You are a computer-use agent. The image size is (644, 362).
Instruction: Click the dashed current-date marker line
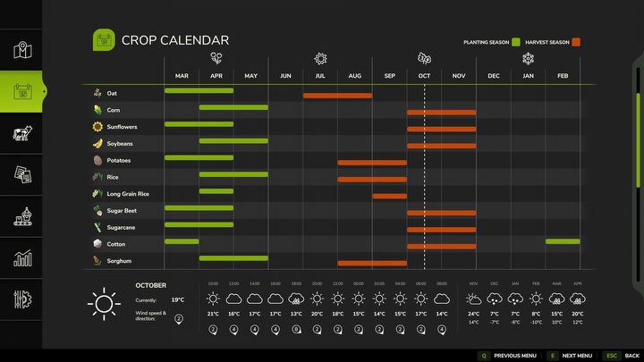click(424, 177)
